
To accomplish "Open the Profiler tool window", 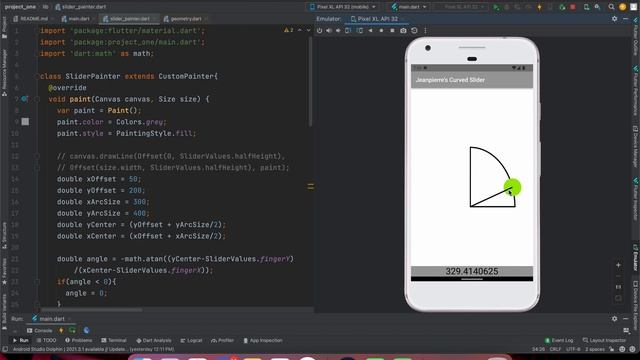I will click(x=222, y=340).
